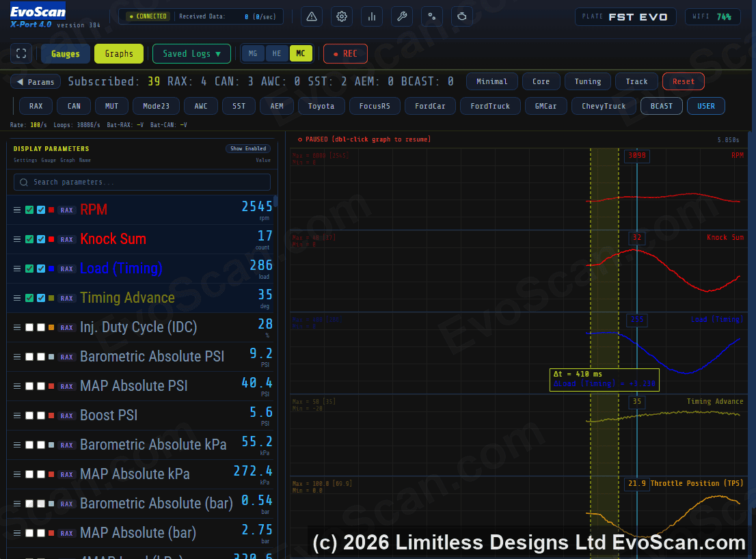Viewport: 756px width, 559px height.
Task: Select the BCAST parameter category
Action: tap(662, 106)
